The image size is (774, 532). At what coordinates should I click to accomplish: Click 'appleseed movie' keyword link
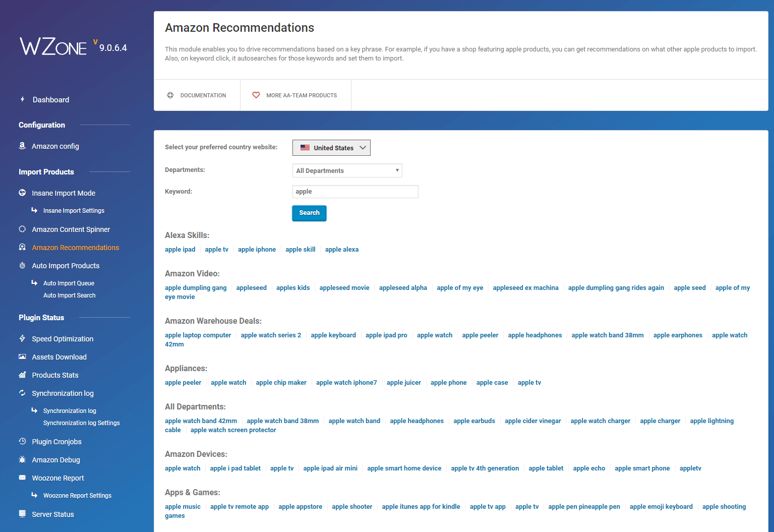(x=344, y=288)
